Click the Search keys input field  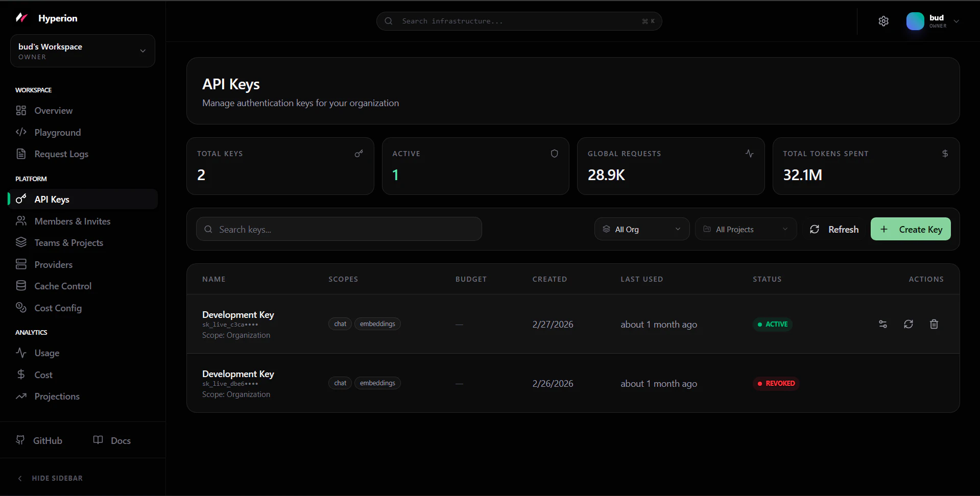[x=339, y=229]
